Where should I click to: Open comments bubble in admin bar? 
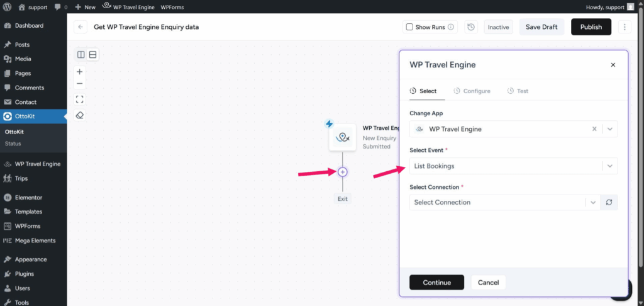60,7
